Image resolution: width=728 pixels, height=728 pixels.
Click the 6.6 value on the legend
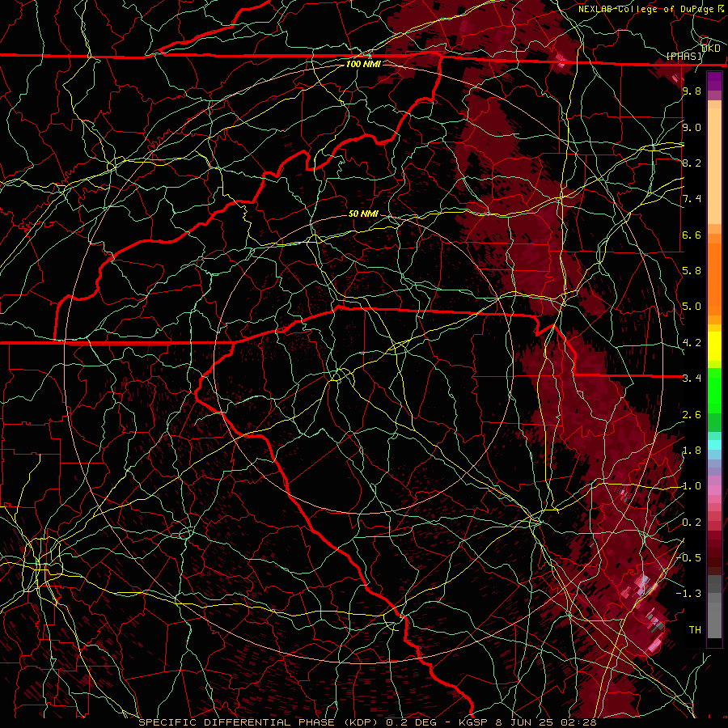pyautogui.click(x=692, y=235)
